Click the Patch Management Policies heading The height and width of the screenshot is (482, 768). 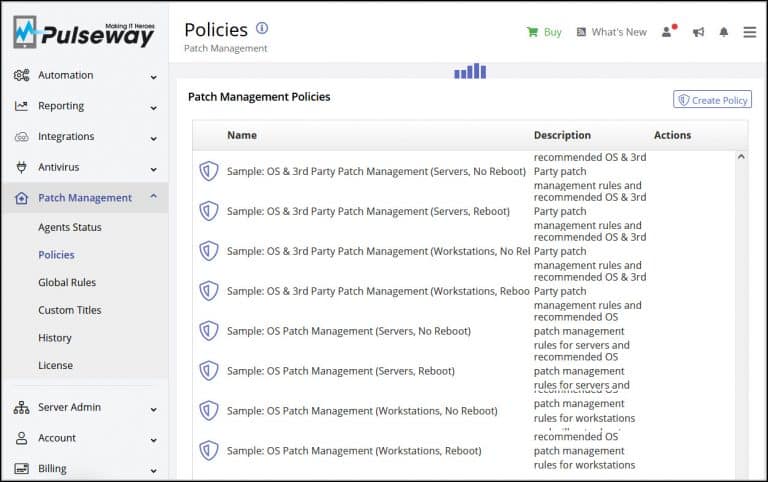(x=259, y=97)
